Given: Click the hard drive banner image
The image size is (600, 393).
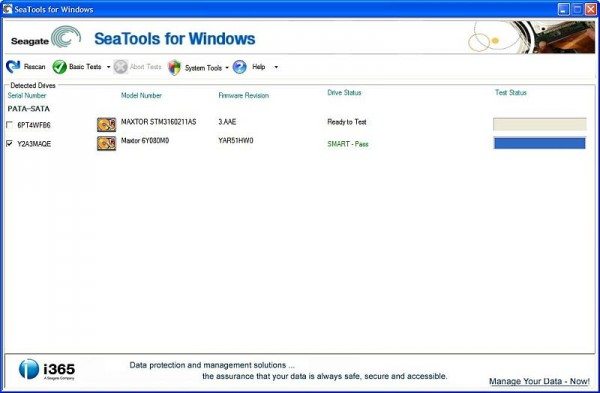Looking at the screenshot, I should [x=532, y=37].
